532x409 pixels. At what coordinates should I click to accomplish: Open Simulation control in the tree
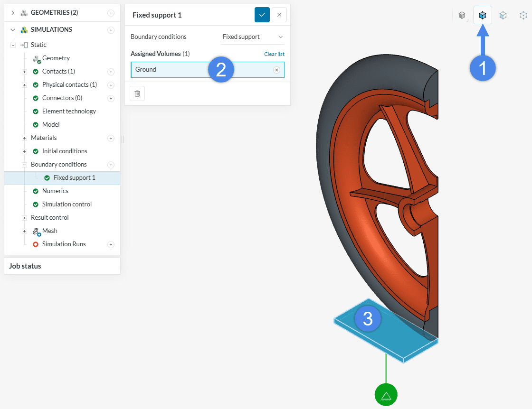coord(66,204)
